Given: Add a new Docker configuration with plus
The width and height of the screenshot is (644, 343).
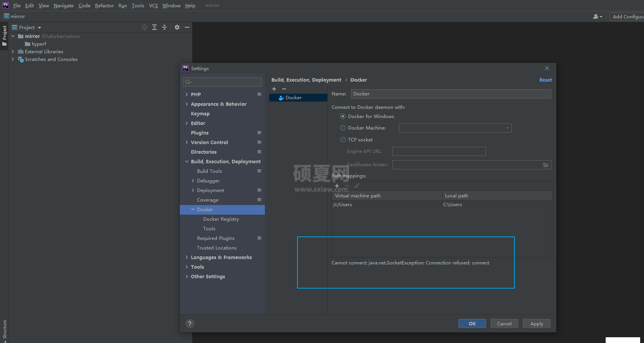Looking at the screenshot, I should click(x=274, y=89).
